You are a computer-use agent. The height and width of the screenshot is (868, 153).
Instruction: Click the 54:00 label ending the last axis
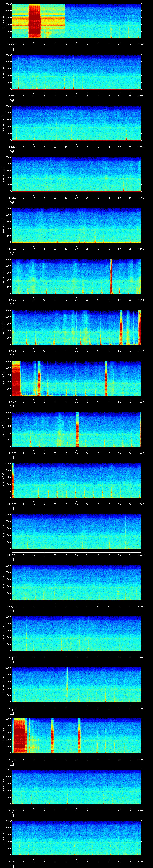(141, 861)
